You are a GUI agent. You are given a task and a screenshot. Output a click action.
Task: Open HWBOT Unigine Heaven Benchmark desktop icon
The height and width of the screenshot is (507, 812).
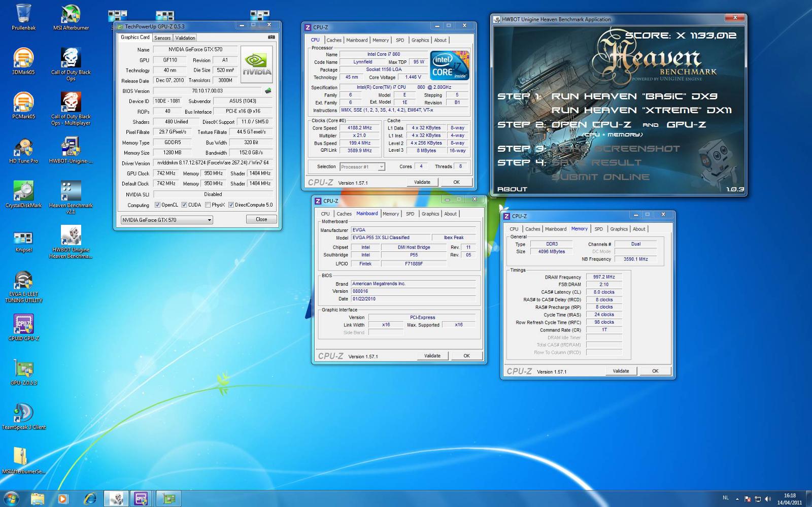(71, 242)
